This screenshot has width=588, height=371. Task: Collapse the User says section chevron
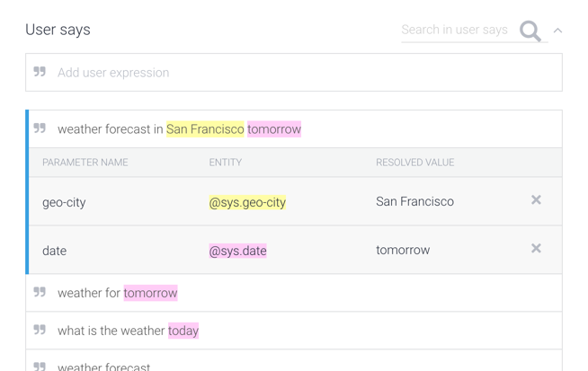point(557,31)
